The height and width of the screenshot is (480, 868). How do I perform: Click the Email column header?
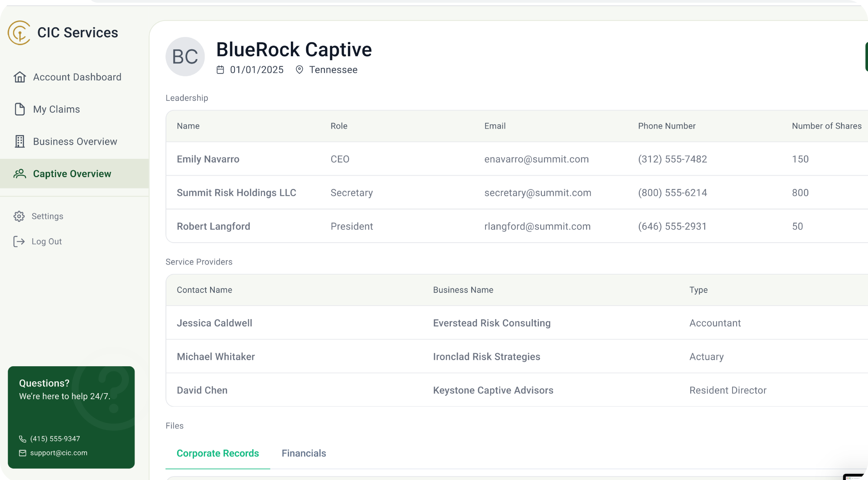coord(495,126)
